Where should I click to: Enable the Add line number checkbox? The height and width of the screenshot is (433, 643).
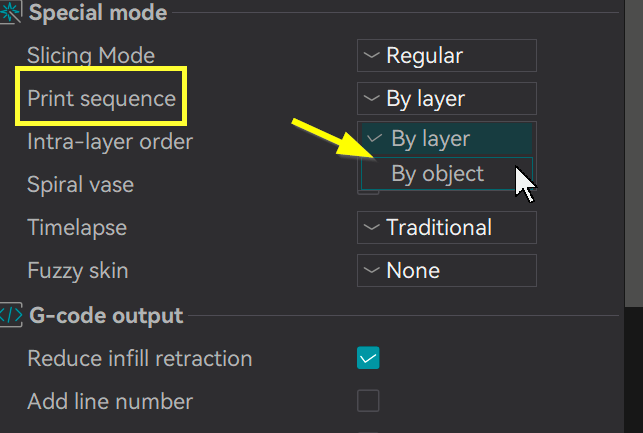click(x=368, y=401)
